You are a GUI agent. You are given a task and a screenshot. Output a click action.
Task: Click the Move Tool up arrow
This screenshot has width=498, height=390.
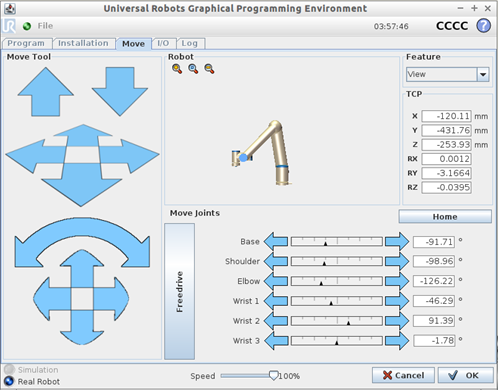tap(46, 92)
